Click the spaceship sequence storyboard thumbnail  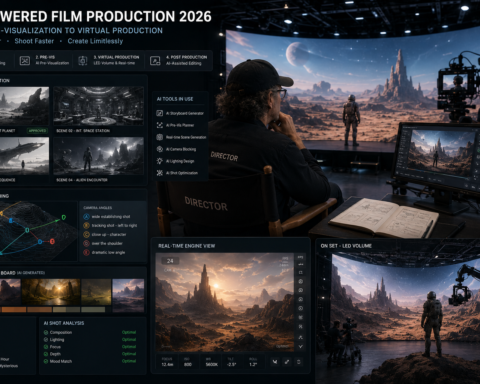coord(24,156)
